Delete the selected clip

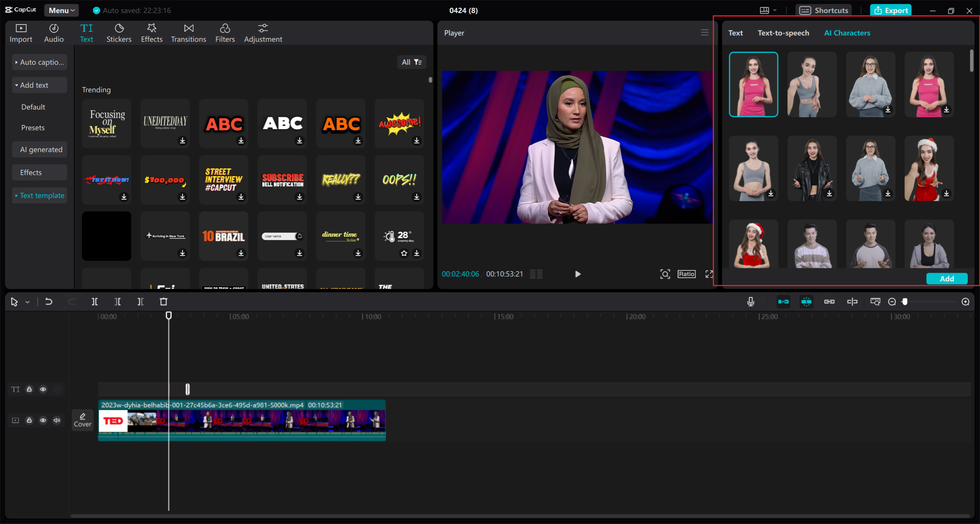click(163, 302)
